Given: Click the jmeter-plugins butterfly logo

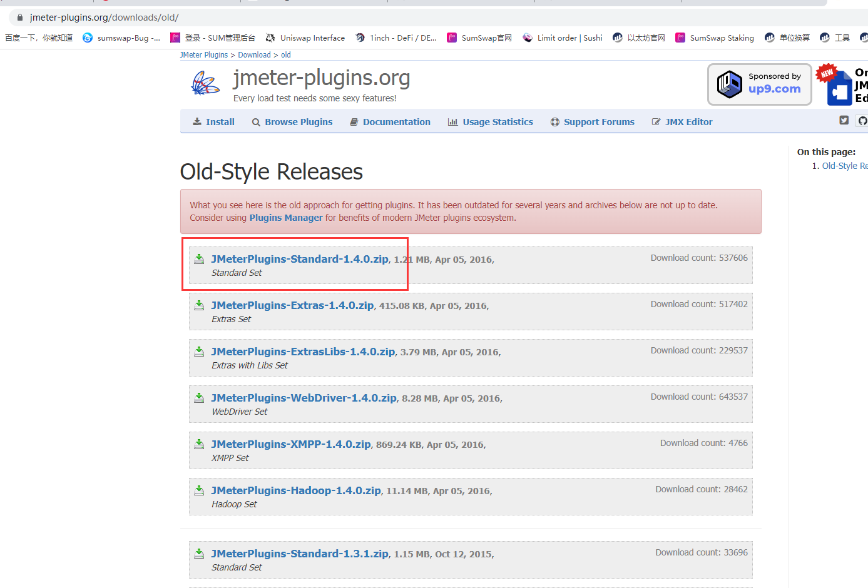Looking at the screenshot, I should tap(205, 83).
